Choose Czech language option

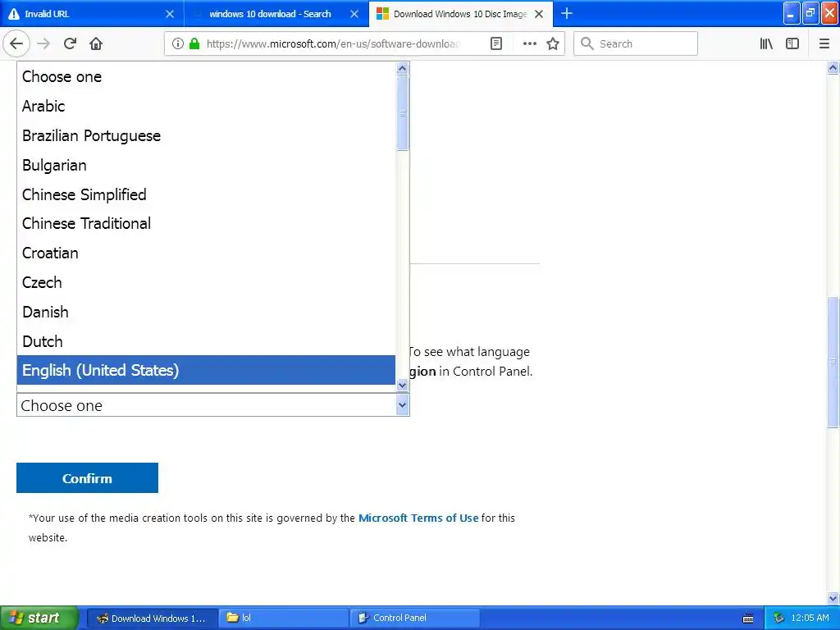(x=206, y=282)
